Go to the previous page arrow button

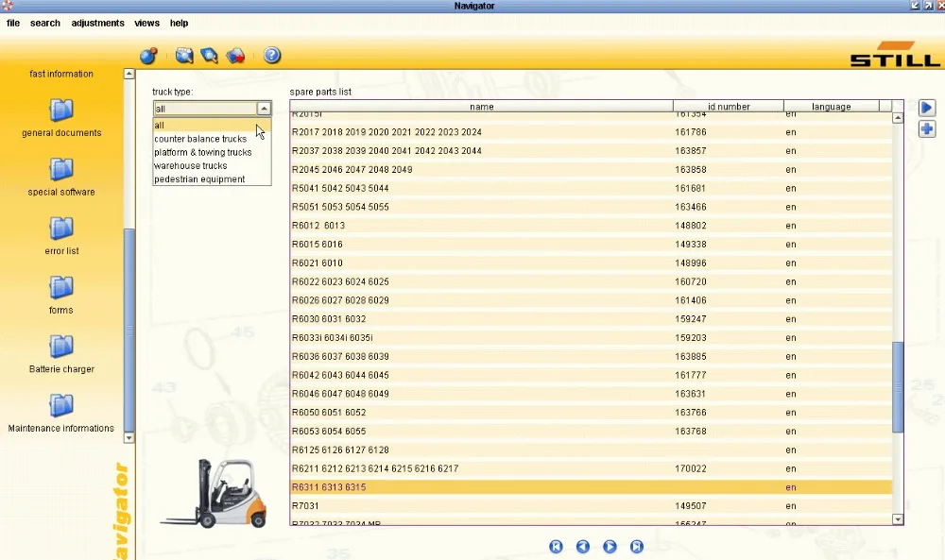(x=583, y=546)
